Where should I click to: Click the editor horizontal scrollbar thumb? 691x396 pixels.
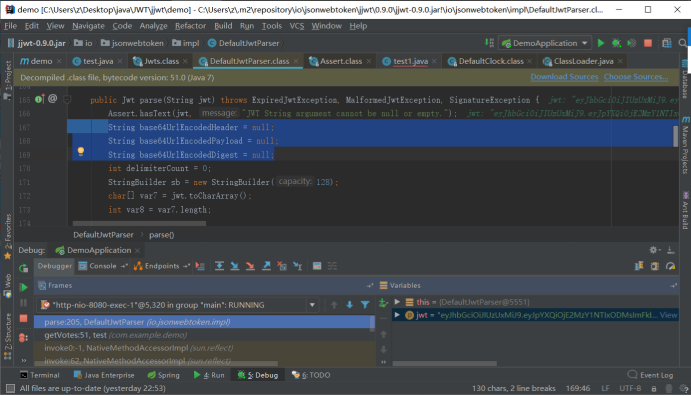139,224
